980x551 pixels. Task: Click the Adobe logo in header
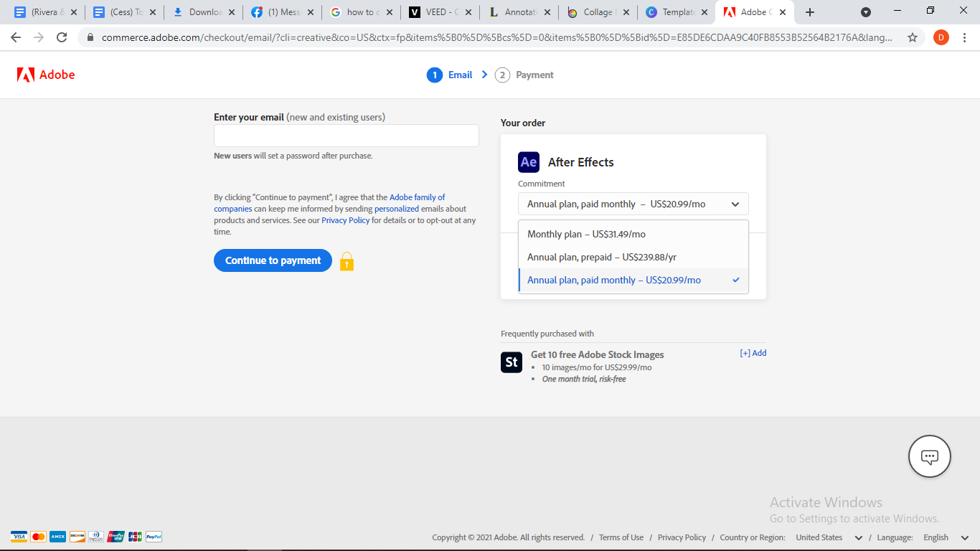[x=46, y=75]
